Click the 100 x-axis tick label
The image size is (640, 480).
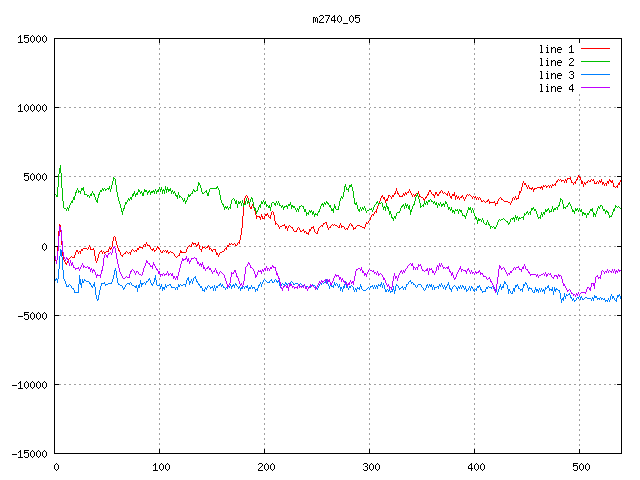[160, 467]
